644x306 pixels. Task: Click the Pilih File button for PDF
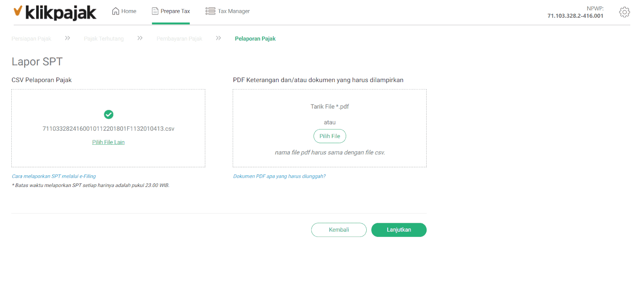pos(330,136)
